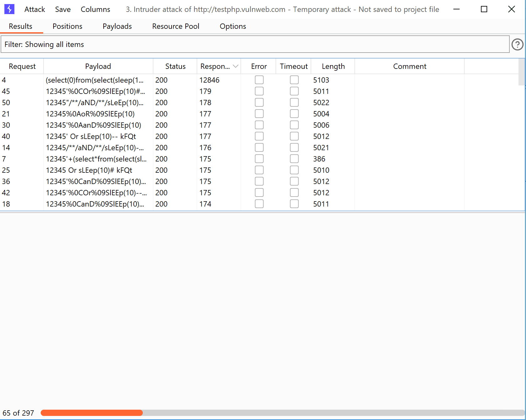Click the attack progress bar

tap(282, 413)
